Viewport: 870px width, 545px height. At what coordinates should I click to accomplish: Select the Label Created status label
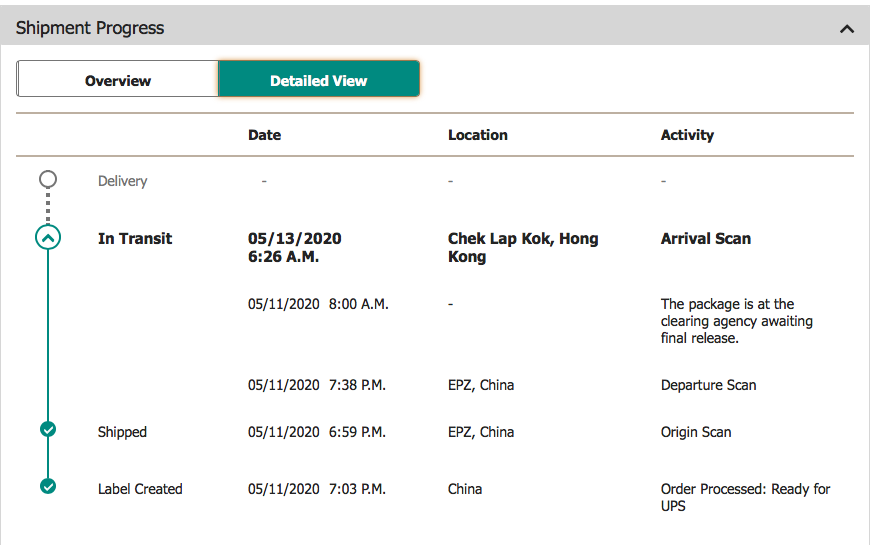click(140, 489)
